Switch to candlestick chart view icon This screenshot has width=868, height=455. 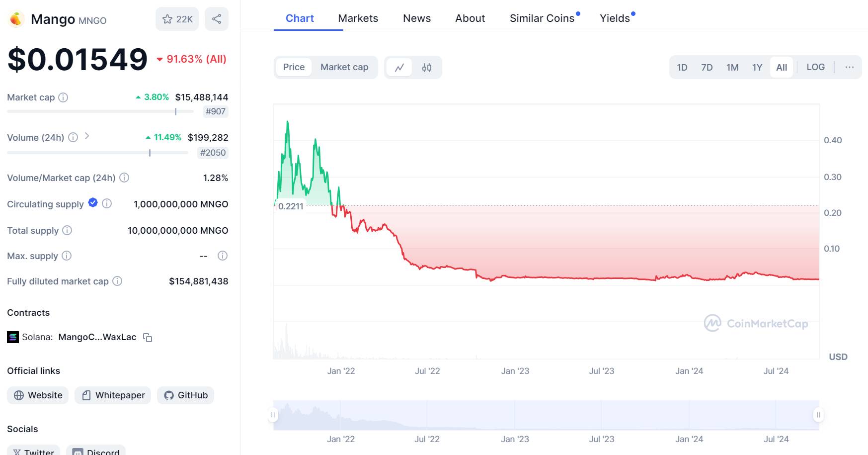pos(427,67)
